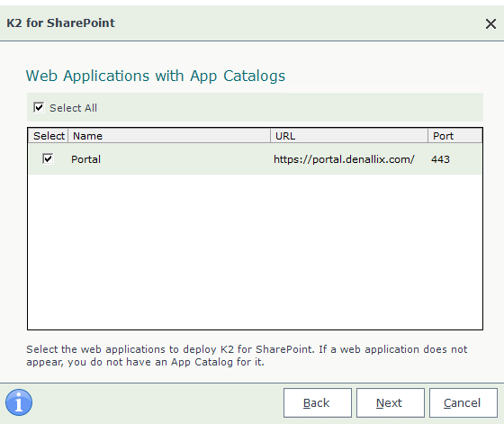Select the https://portal.denallix.com/ URL cell
Image resolution: width=504 pixels, height=424 pixels.
click(344, 159)
